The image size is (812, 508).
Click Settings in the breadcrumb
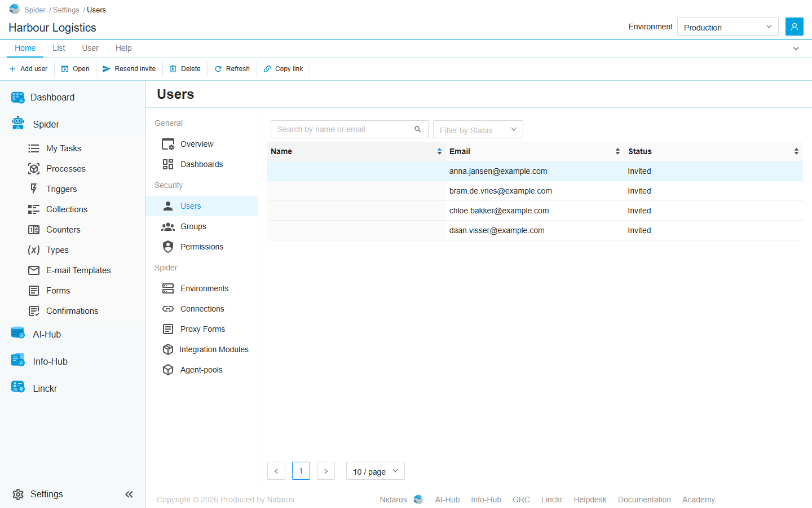[66, 10]
